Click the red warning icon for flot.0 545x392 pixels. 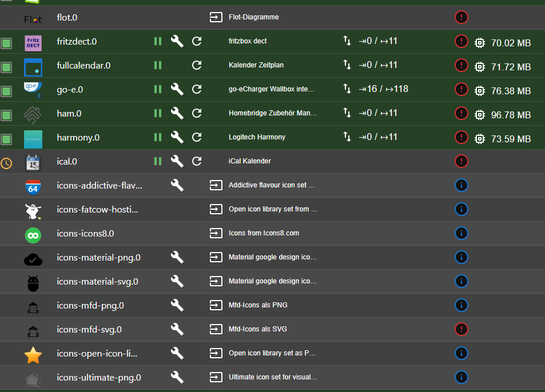[462, 17]
